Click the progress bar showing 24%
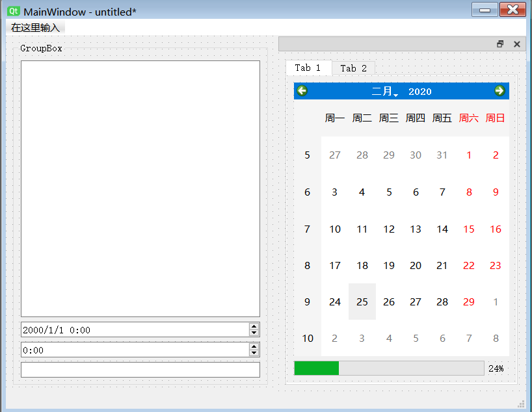This screenshot has height=412, width=532. coord(390,368)
